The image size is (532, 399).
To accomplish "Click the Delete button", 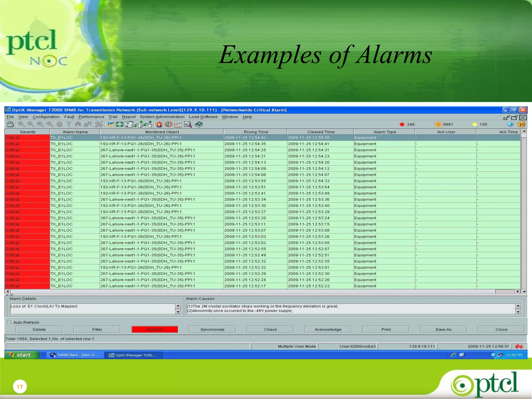I will (x=39, y=329).
